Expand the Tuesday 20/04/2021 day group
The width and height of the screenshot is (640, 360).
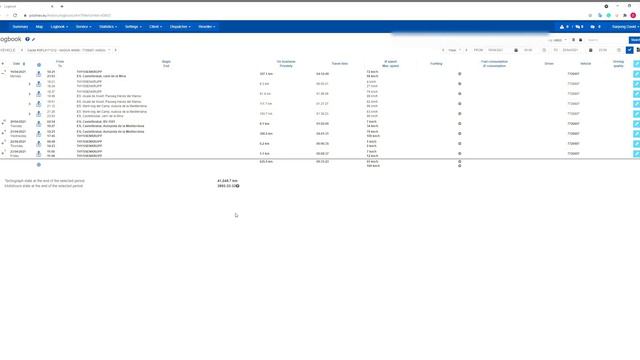pyautogui.click(x=3, y=122)
